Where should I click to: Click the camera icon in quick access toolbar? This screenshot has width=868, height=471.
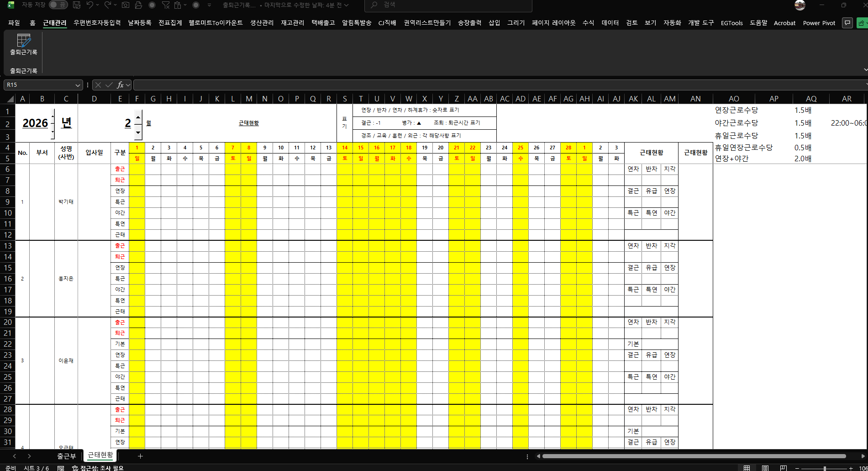pos(125,5)
